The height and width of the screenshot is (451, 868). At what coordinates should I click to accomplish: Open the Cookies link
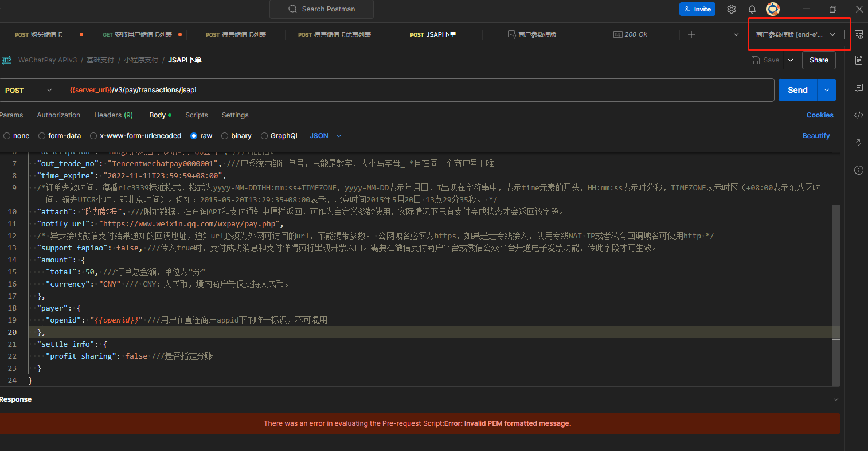click(820, 115)
